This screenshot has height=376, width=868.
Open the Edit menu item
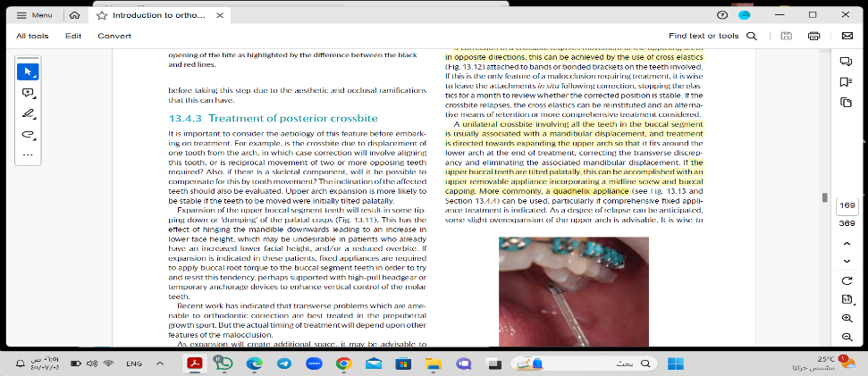coord(73,36)
